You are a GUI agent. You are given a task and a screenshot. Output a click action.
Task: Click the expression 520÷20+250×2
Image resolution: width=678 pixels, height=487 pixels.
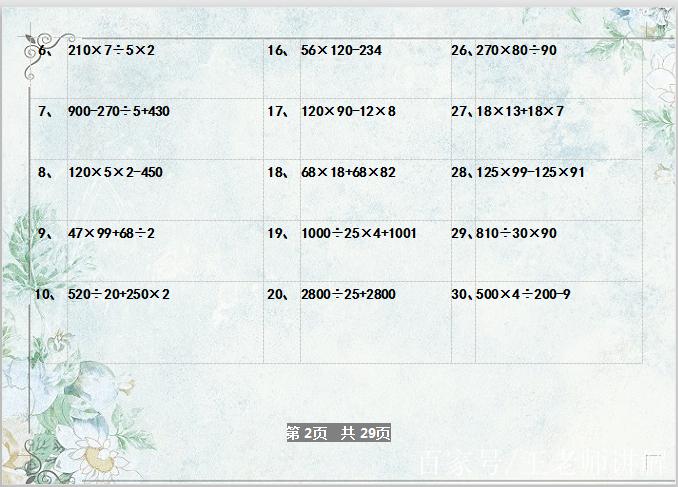click(x=118, y=294)
